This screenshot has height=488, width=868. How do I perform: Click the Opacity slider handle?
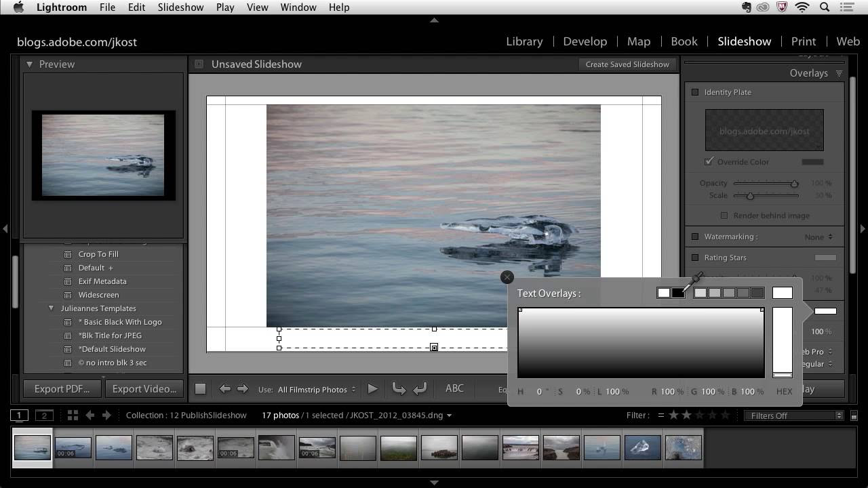tap(794, 184)
